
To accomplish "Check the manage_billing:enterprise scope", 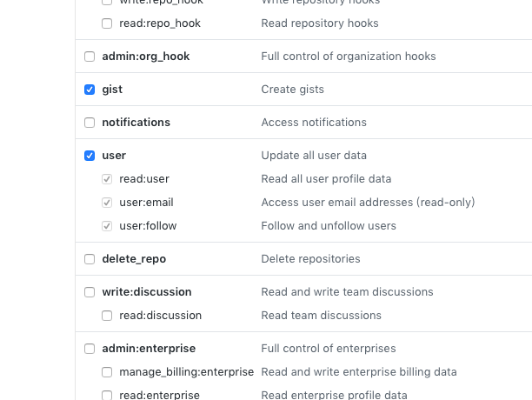I will pyautogui.click(x=107, y=372).
